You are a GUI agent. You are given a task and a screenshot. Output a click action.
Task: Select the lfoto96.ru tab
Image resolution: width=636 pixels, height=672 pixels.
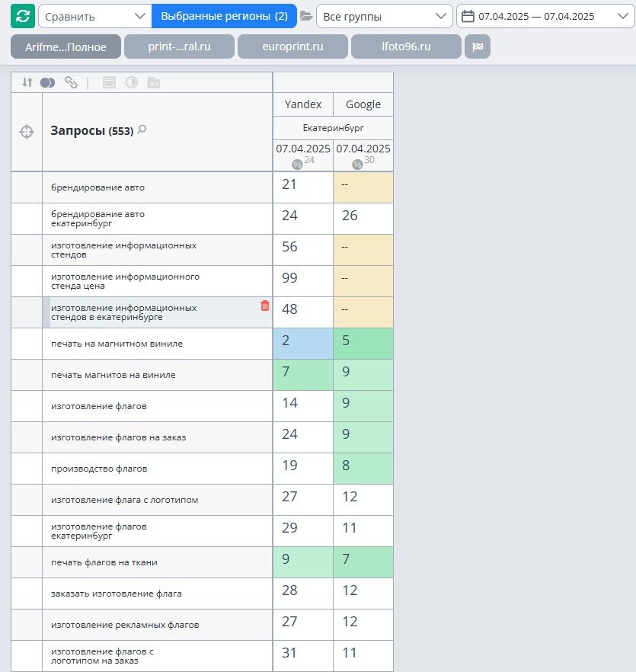(x=406, y=46)
